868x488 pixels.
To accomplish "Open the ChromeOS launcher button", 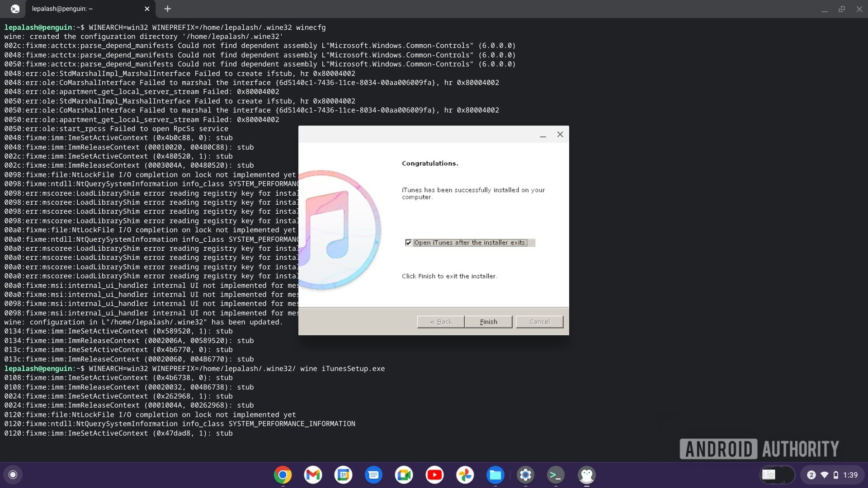I will point(13,474).
